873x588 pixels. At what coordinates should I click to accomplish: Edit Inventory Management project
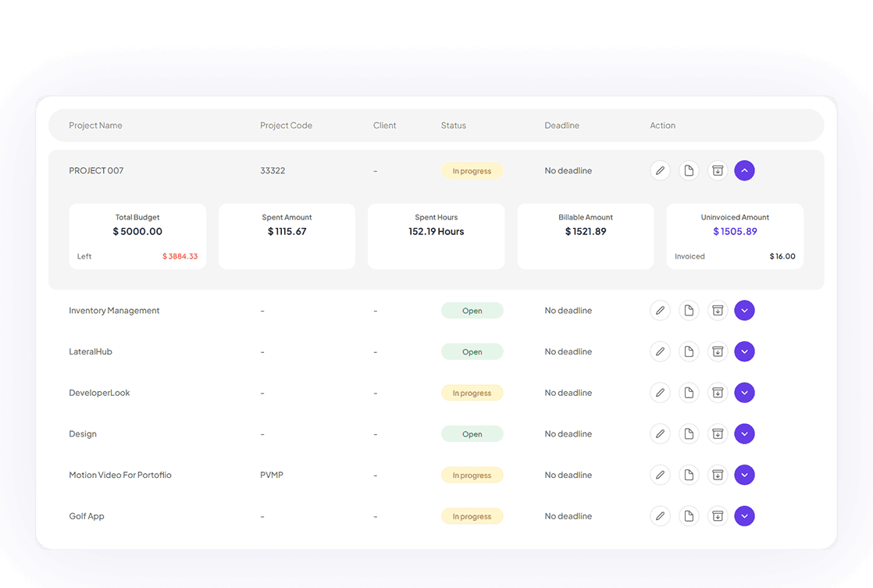pyautogui.click(x=660, y=310)
